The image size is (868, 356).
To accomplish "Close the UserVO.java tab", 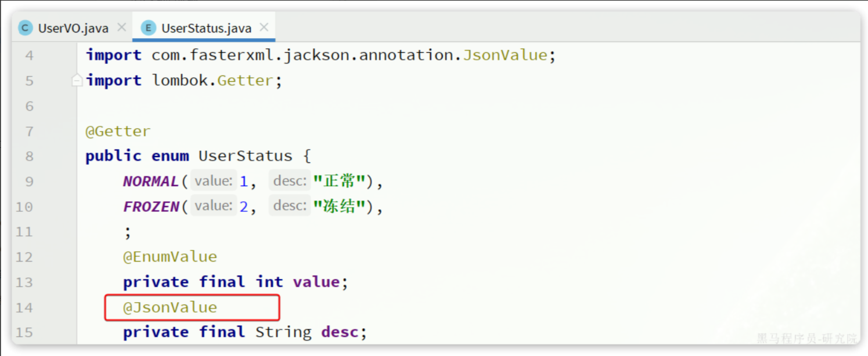I will [x=121, y=27].
